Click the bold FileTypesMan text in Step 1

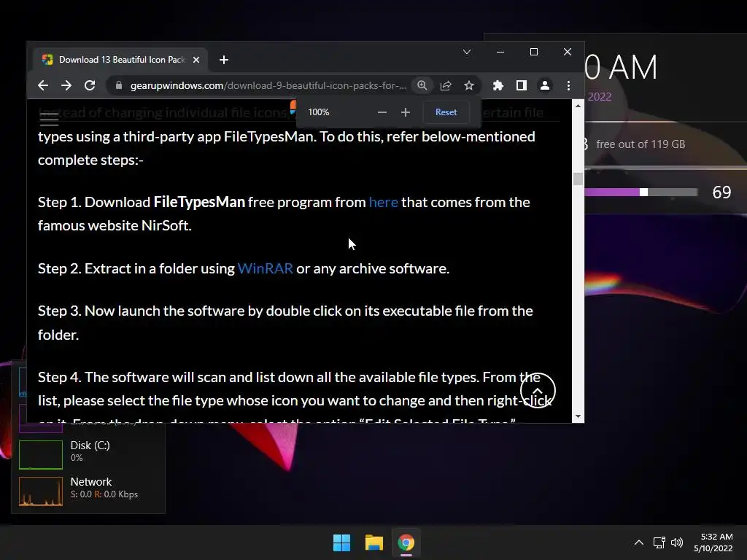point(199,202)
